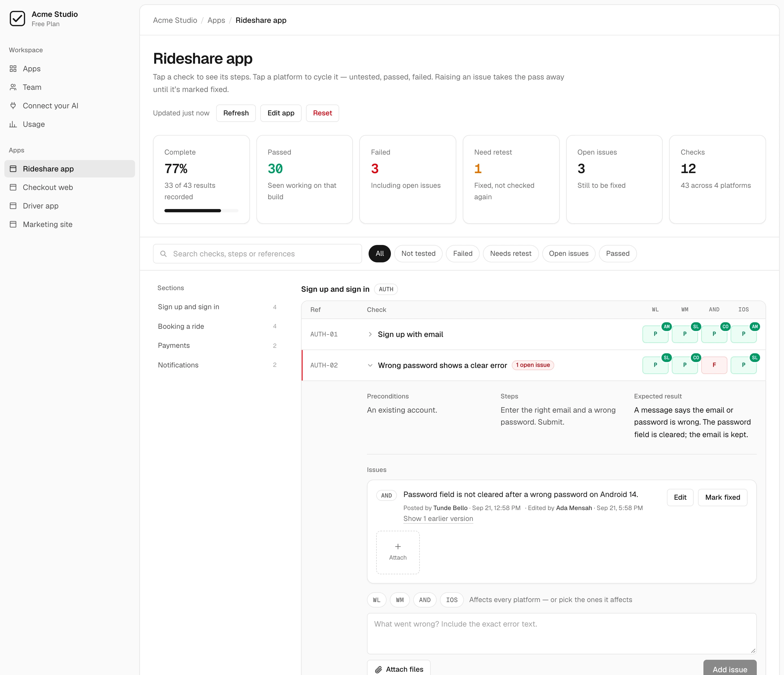784x675 pixels.
Task: Click Attach files with the paperclip icon
Action: coord(399,669)
